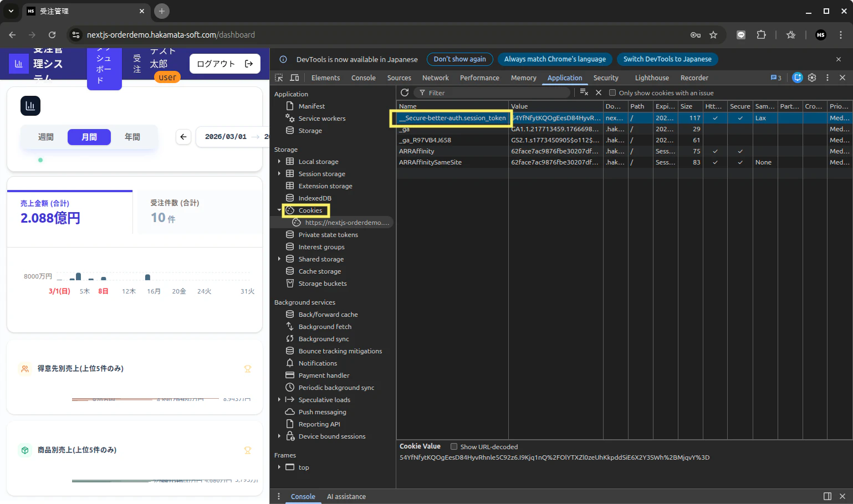Switch to the Network tab
Screen dimensions: 853x504
(x=435, y=78)
